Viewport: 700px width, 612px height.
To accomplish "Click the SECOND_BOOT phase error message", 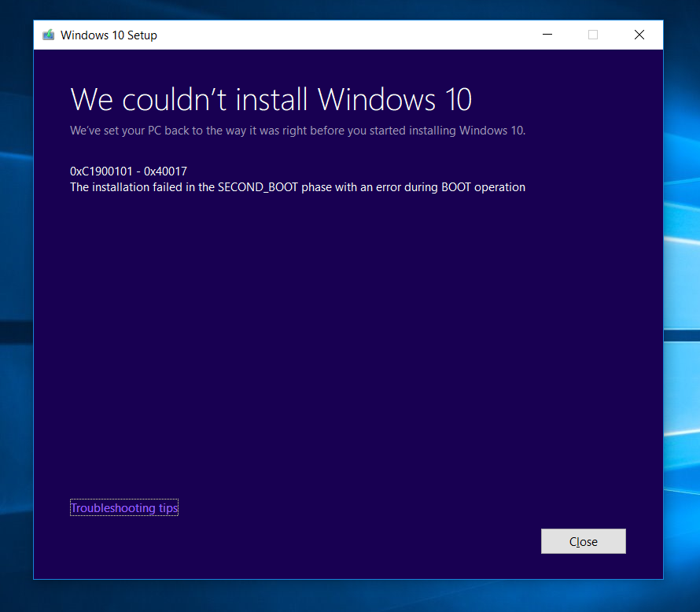I will (x=298, y=187).
